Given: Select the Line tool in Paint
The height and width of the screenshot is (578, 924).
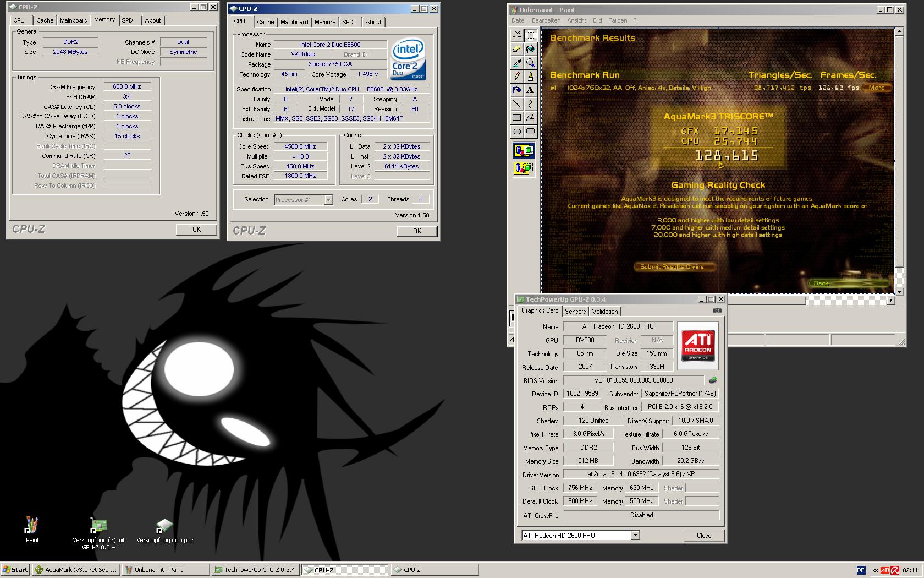Looking at the screenshot, I should [x=517, y=103].
